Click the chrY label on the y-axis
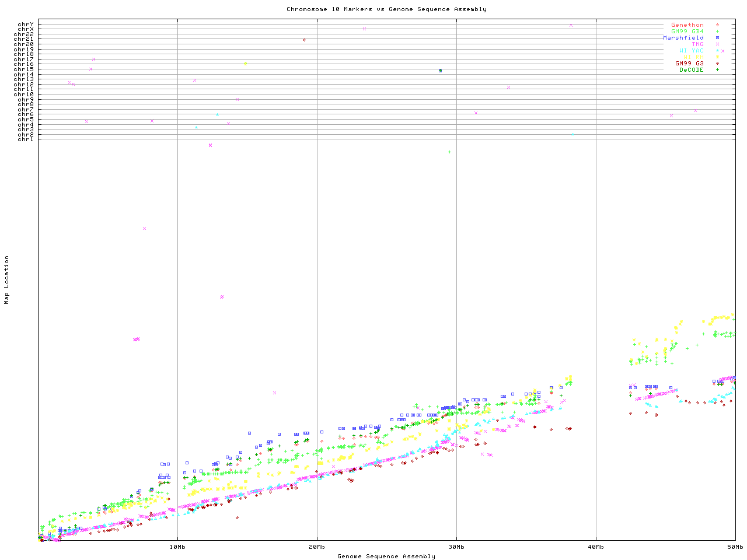This screenshot has width=747, height=560. [26, 24]
